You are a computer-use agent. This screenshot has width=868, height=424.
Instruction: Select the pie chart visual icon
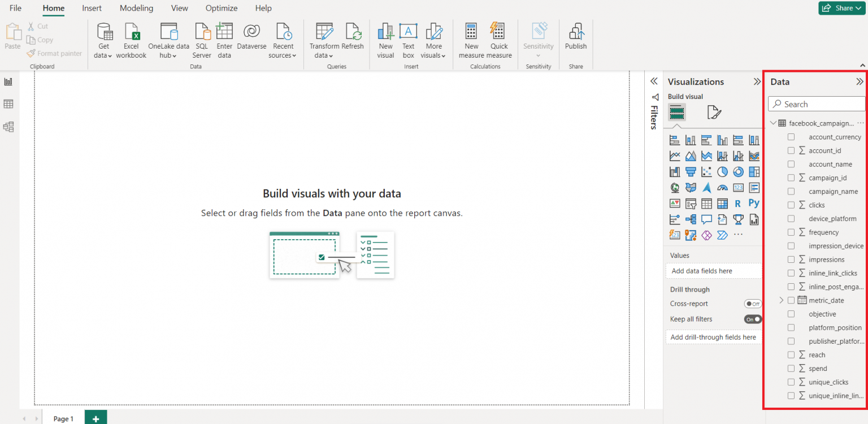point(722,171)
